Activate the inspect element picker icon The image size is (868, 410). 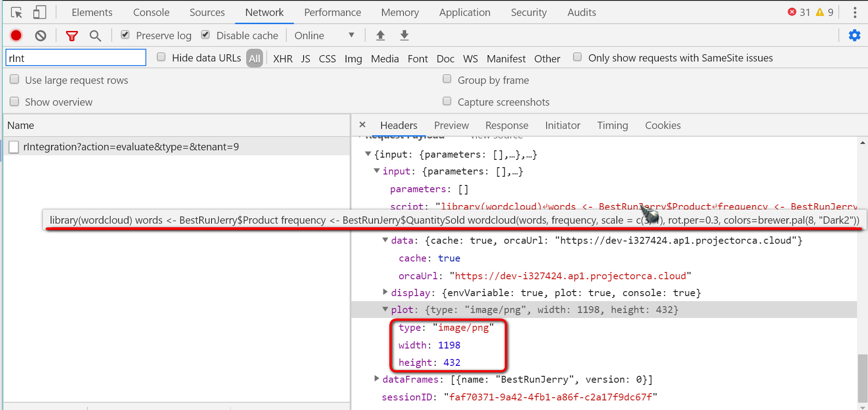click(x=16, y=12)
